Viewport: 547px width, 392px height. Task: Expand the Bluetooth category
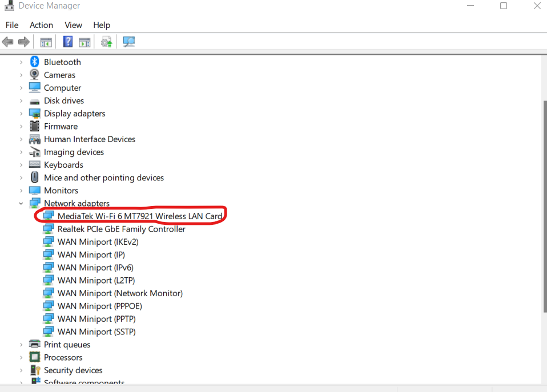[x=21, y=62]
